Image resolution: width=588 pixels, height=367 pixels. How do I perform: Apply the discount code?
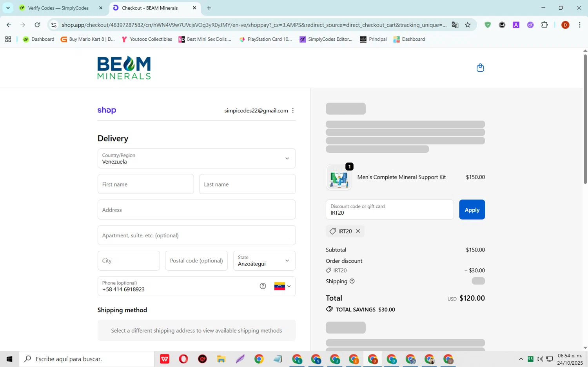pos(472,210)
